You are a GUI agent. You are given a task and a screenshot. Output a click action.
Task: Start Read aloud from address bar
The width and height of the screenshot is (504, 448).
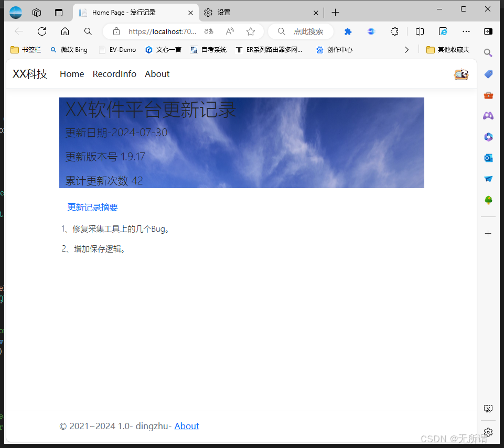[230, 31]
